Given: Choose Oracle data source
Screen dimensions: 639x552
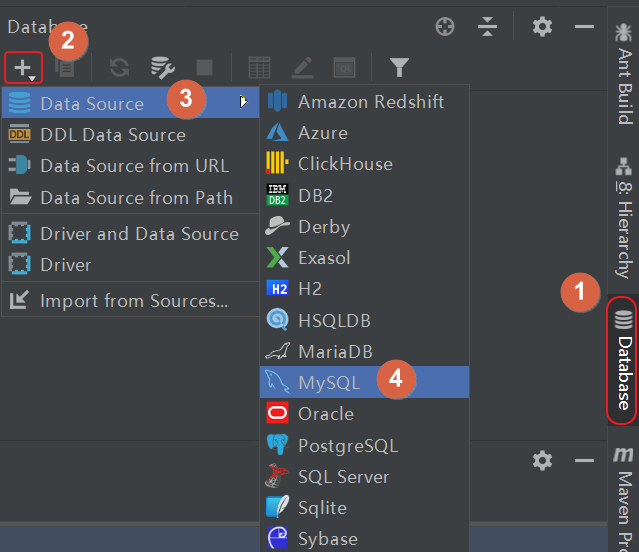Looking at the screenshot, I should point(365,414).
